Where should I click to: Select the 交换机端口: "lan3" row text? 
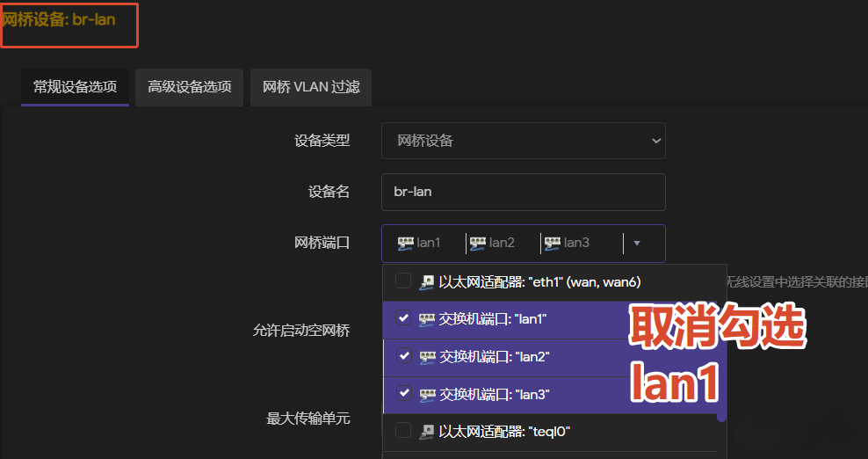(494, 395)
